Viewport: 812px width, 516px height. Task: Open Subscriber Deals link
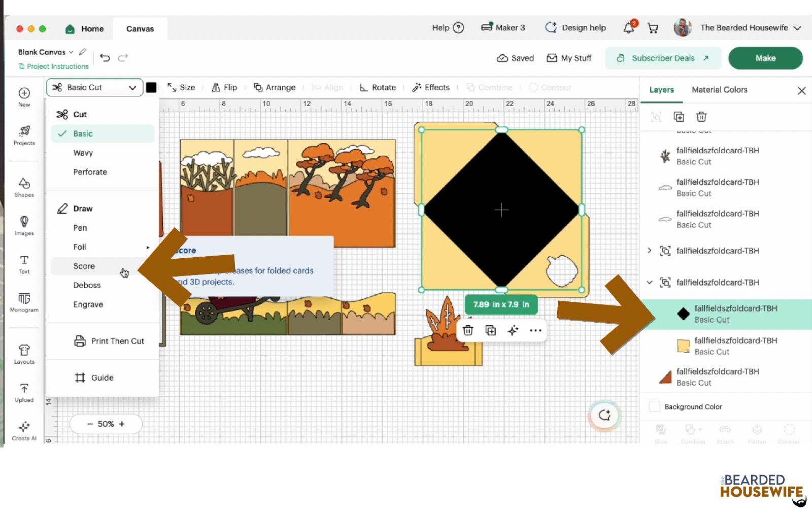point(663,58)
